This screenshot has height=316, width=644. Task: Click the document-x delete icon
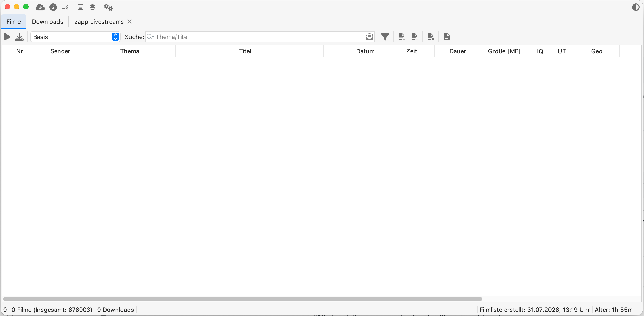431,37
